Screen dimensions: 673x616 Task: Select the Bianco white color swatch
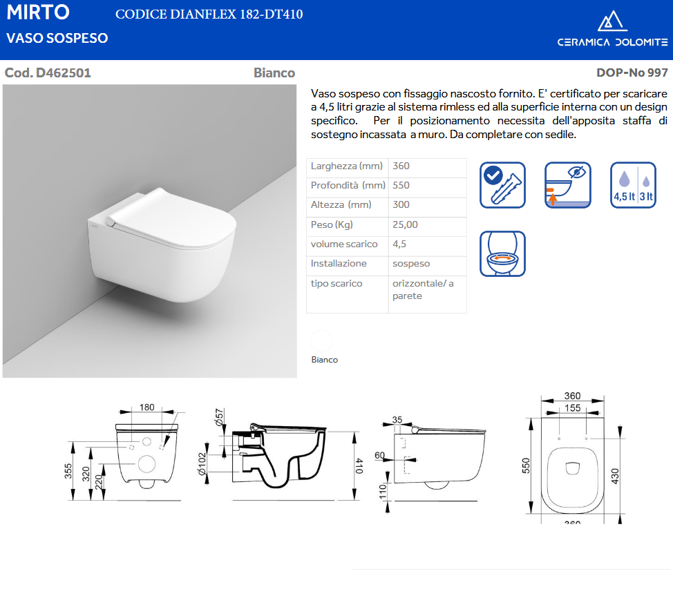tap(321, 341)
